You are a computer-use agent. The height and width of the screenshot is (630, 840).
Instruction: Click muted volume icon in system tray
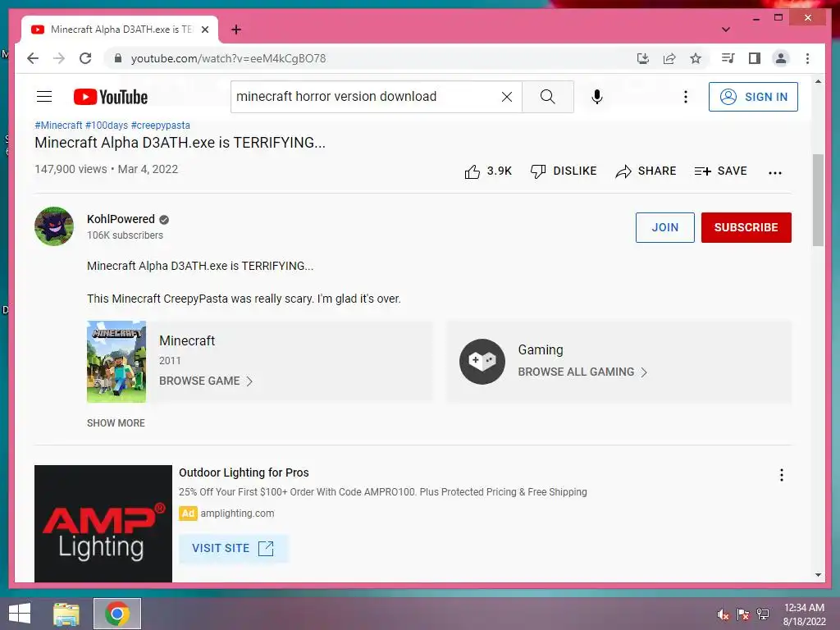click(x=723, y=614)
